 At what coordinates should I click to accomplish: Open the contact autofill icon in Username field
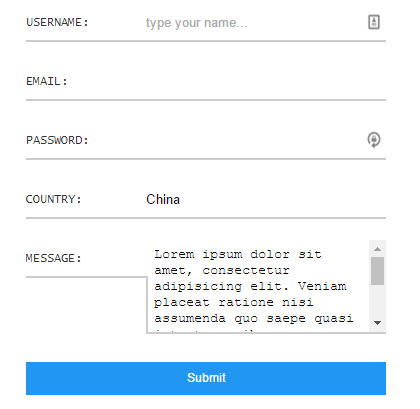(x=374, y=22)
